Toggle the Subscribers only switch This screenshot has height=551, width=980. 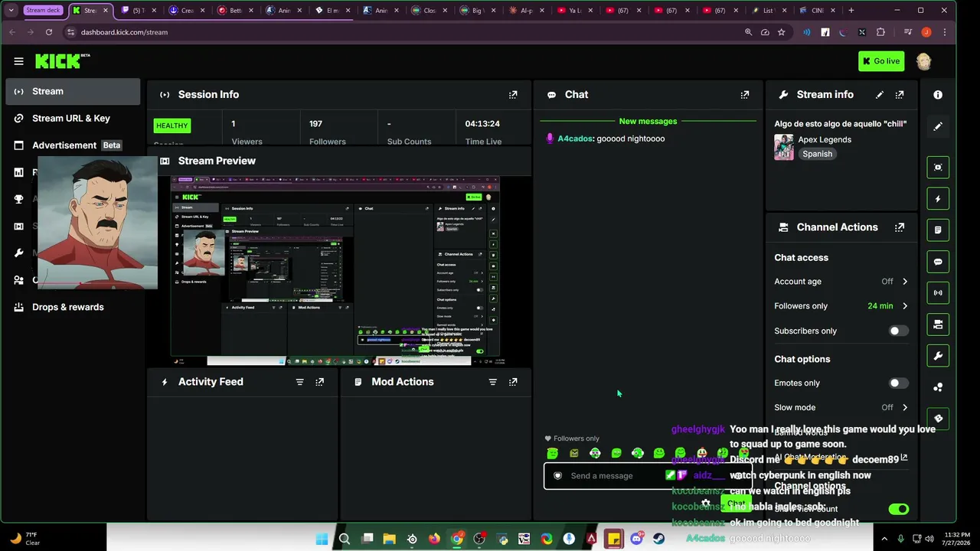pos(898,331)
